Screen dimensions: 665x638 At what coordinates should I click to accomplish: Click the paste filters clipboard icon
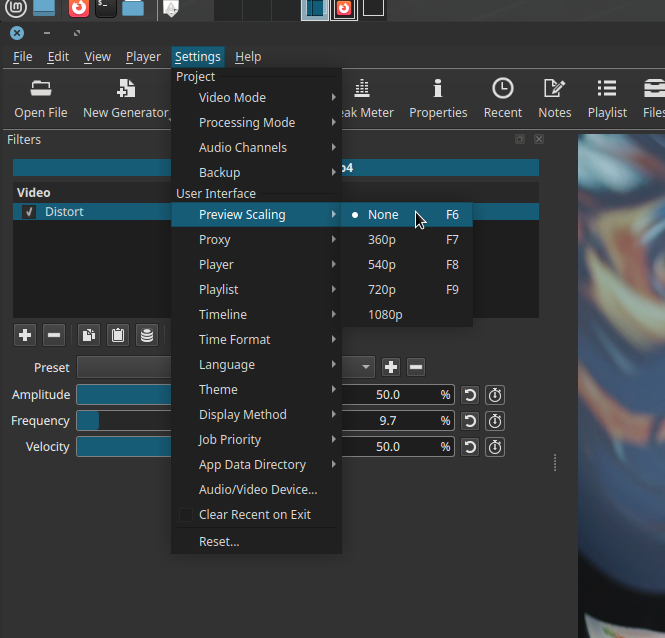118,335
